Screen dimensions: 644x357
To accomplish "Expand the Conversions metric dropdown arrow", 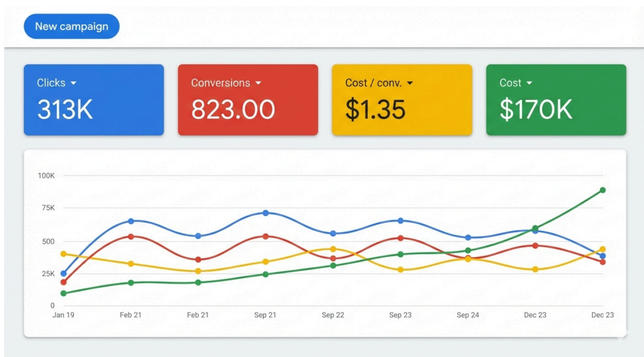I will click(258, 84).
